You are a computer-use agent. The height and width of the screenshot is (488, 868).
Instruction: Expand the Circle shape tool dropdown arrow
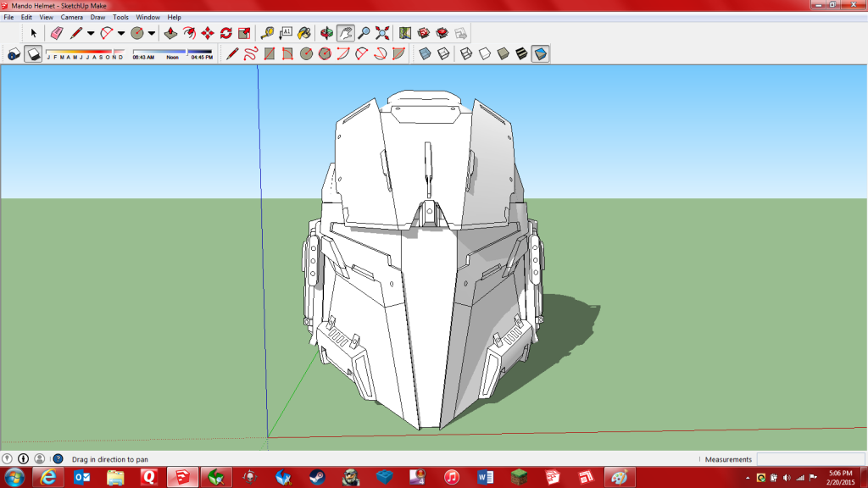(x=152, y=33)
